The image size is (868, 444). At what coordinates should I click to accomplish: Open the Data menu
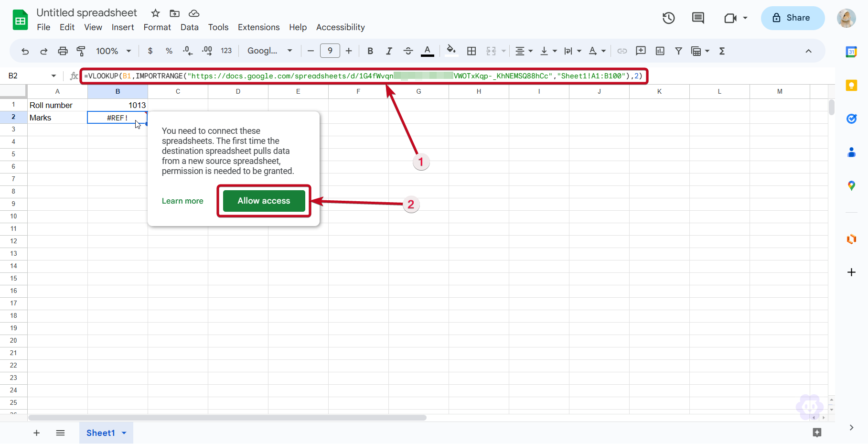(190, 27)
